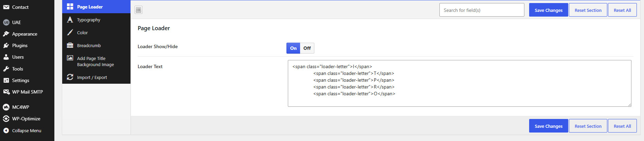Click the Appearance paintbrush icon

click(x=6, y=34)
